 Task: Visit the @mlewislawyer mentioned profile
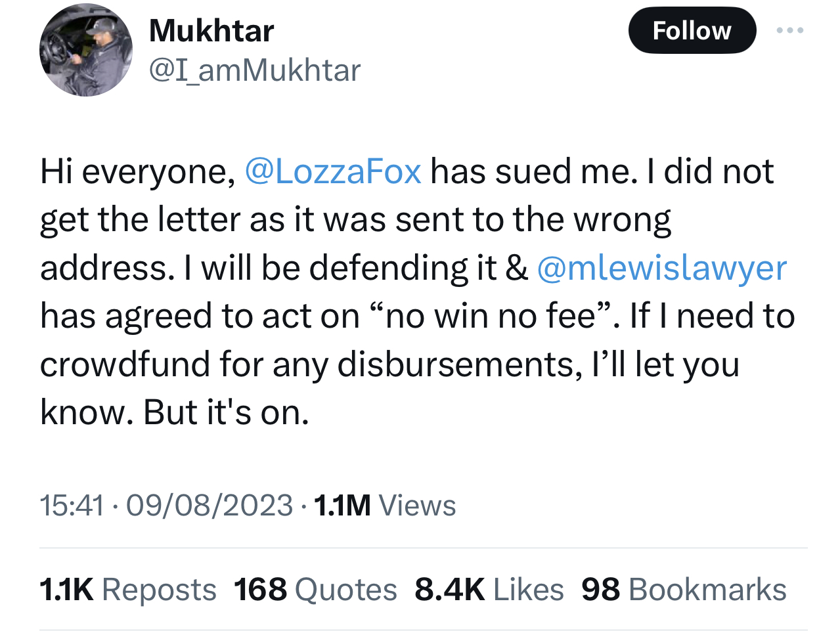(x=661, y=268)
